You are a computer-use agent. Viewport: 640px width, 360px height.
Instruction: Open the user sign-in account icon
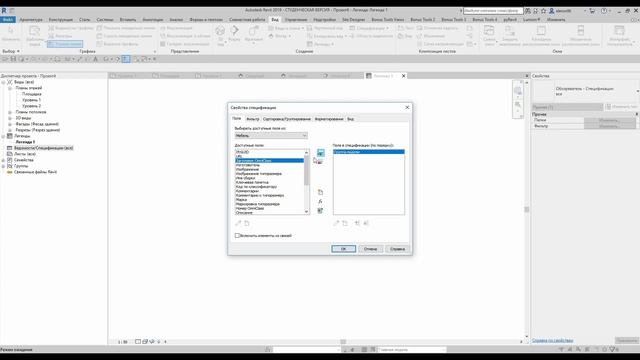pyautogui.click(x=552, y=11)
